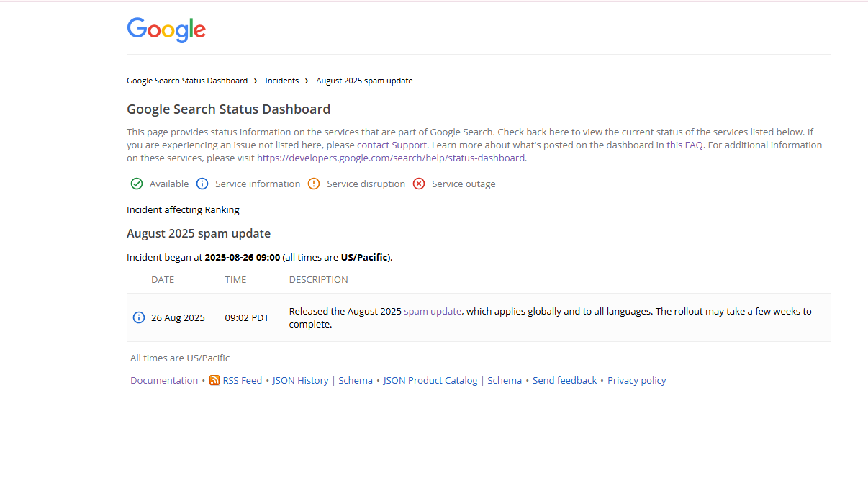The image size is (868, 483).
Task: Select the August 2025 spam update breadcrumb
Action: coord(364,81)
